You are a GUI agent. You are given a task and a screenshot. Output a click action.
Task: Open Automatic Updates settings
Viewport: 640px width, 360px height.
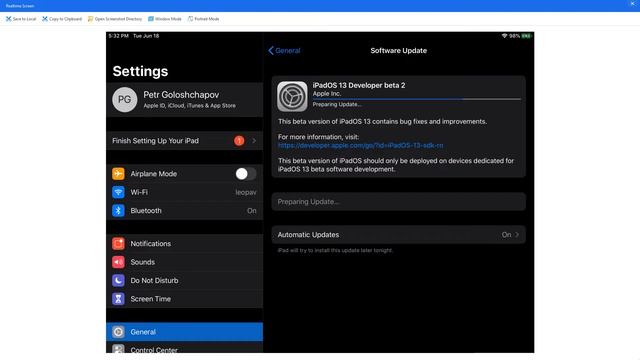coord(399,235)
